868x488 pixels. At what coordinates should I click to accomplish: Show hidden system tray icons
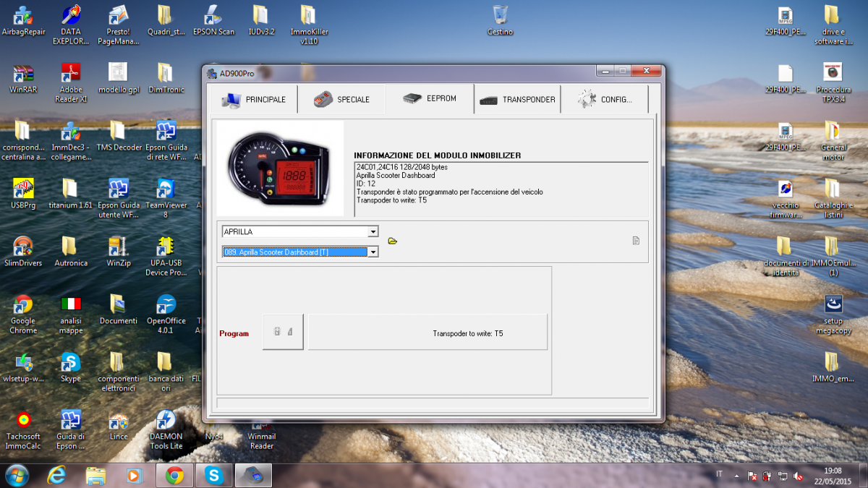point(736,476)
